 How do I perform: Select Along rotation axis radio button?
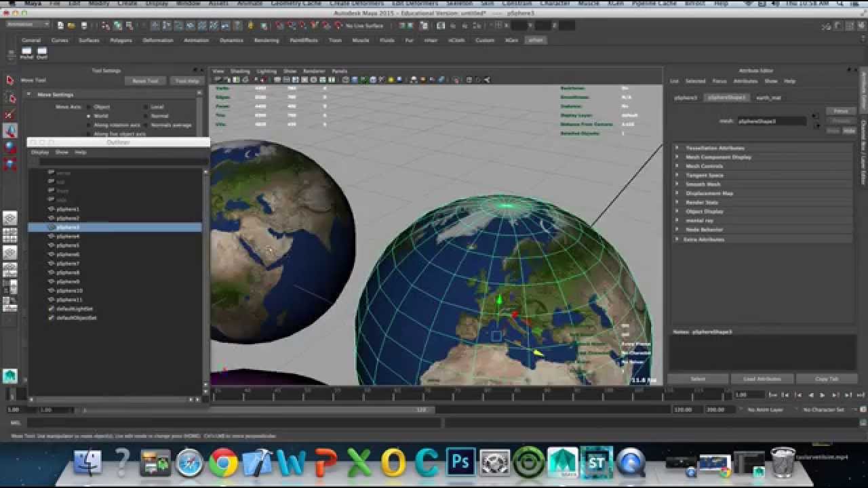88,125
